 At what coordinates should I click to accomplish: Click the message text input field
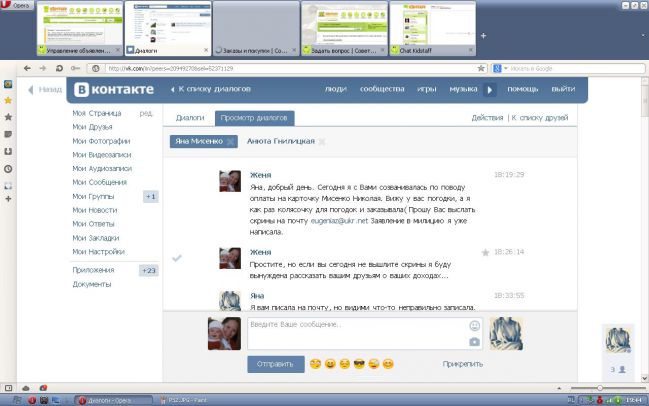pyautogui.click(x=355, y=333)
